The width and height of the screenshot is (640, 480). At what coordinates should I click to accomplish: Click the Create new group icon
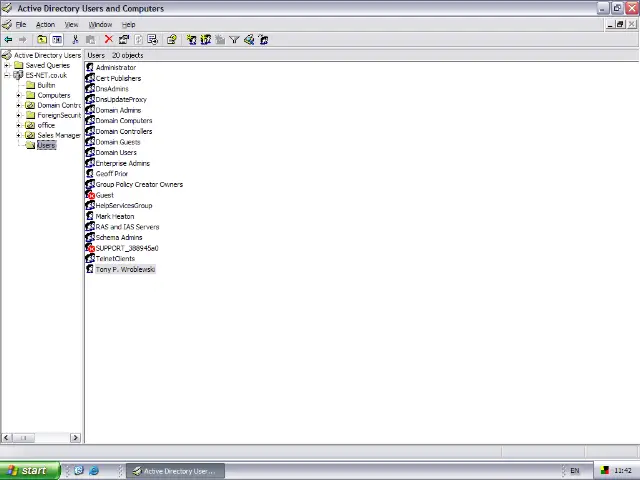206,40
